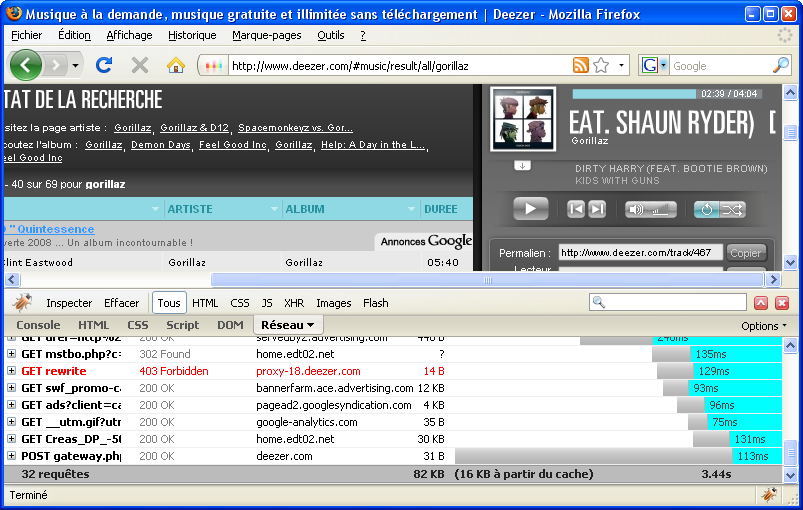Click the Permalien URL field
The height and width of the screenshot is (510, 803).
click(640, 252)
